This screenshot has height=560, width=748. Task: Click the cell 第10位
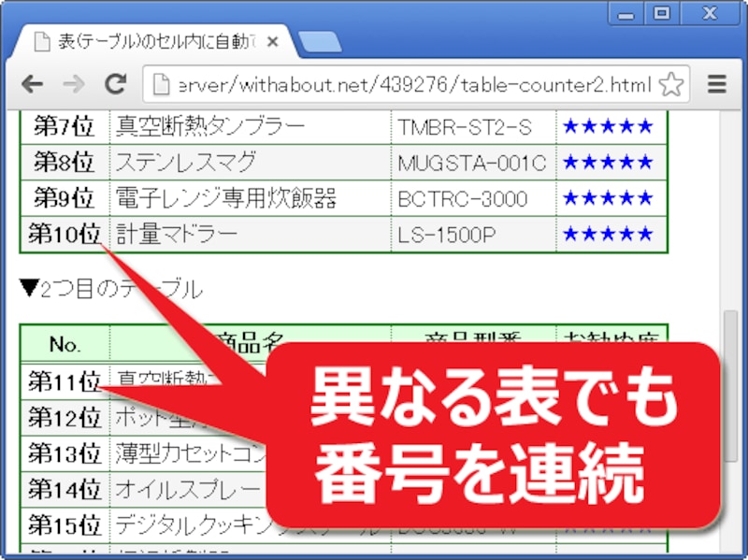[x=64, y=235]
